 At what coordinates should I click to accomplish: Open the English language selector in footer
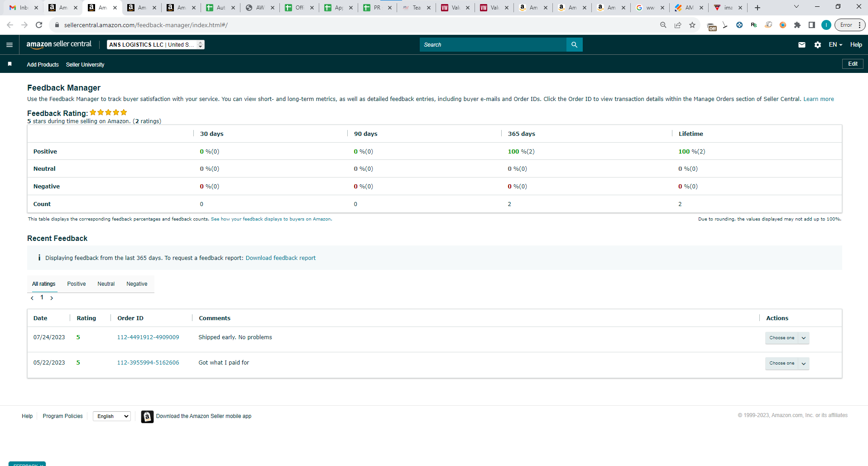tap(112, 416)
